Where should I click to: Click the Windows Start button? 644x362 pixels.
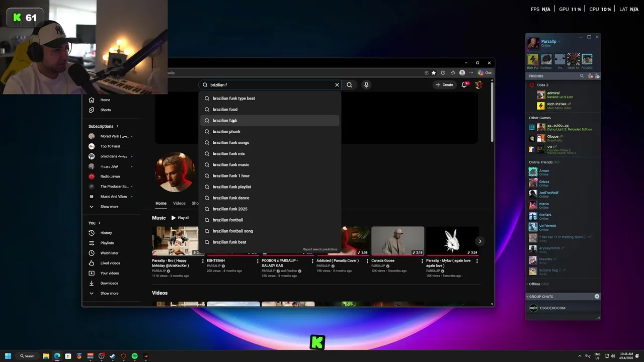click(x=8, y=356)
